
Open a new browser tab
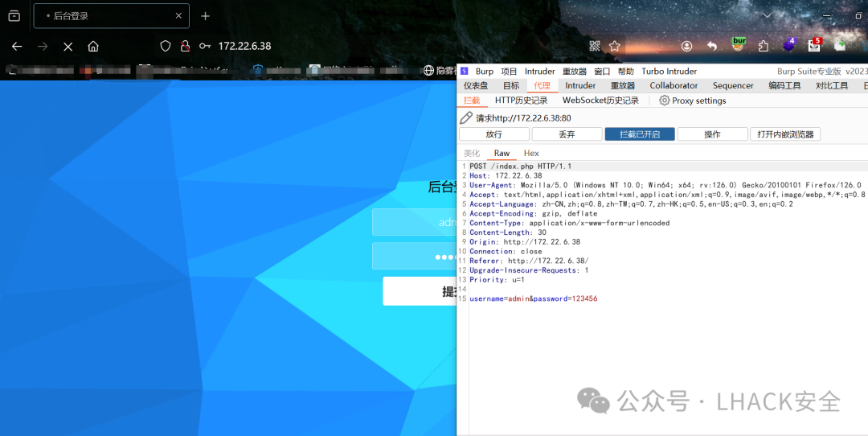point(206,16)
